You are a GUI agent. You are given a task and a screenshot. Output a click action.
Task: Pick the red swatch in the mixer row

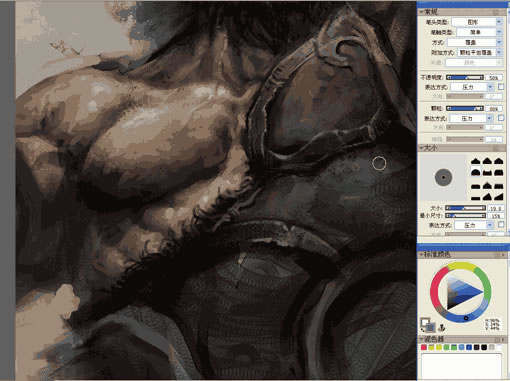[424, 347]
